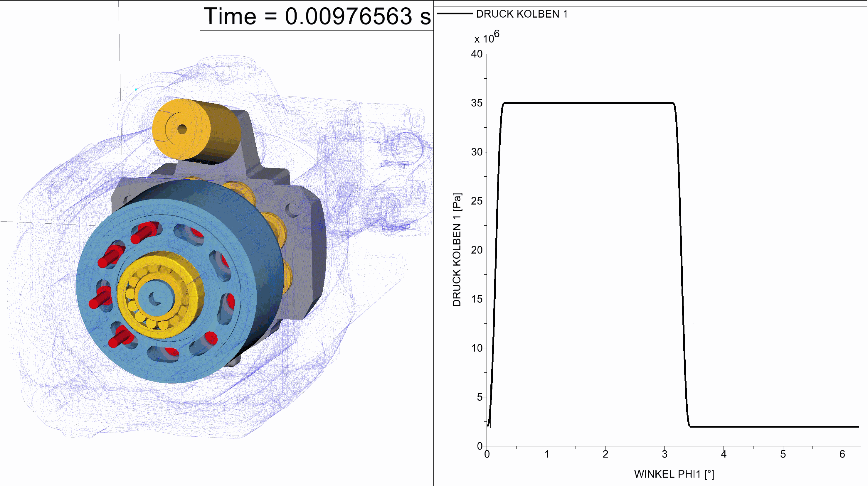Select the topmost red piston pin
This screenshot has width=868, height=486.
click(x=144, y=232)
